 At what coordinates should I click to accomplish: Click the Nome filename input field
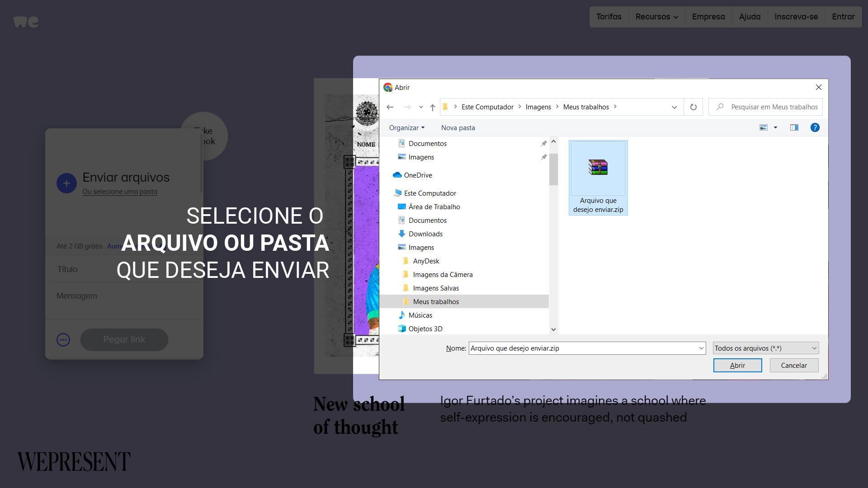coord(582,348)
